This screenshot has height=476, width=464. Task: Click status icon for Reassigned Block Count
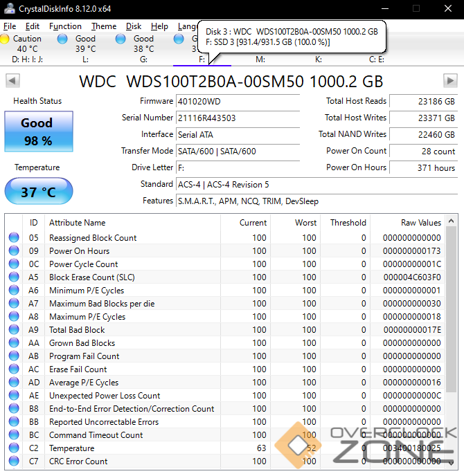pos(14,238)
